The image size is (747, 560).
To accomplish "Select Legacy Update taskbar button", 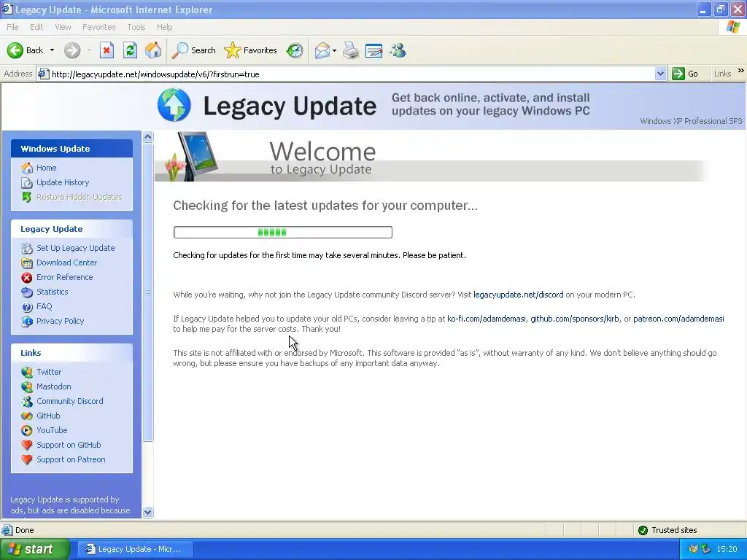I will (135, 549).
